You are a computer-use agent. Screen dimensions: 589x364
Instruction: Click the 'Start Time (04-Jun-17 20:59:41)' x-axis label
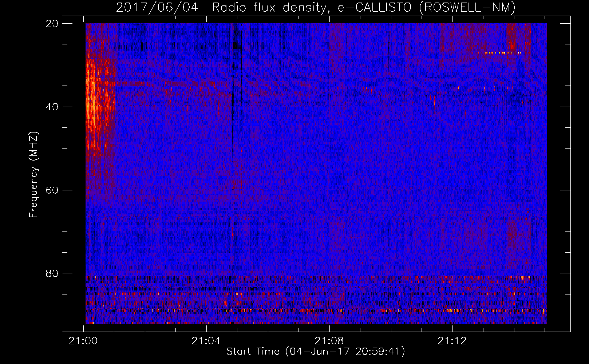tap(316, 352)
